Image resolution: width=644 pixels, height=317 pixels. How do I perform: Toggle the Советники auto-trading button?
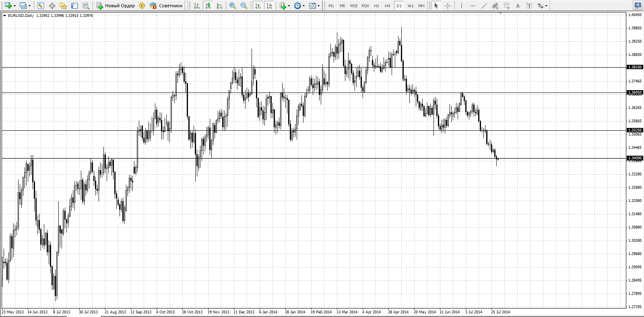click(x=166, y=6)
